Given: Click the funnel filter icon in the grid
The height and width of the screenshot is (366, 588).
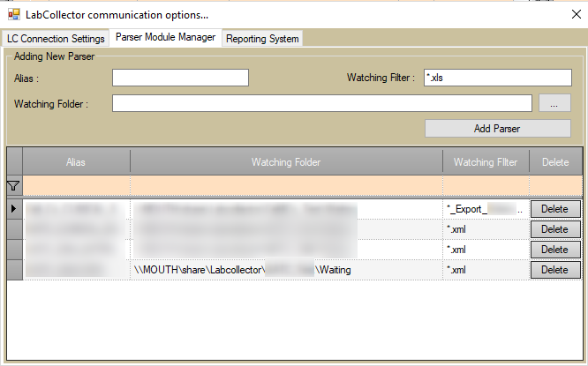Looking at the screenshot, I should click(13, 186).
